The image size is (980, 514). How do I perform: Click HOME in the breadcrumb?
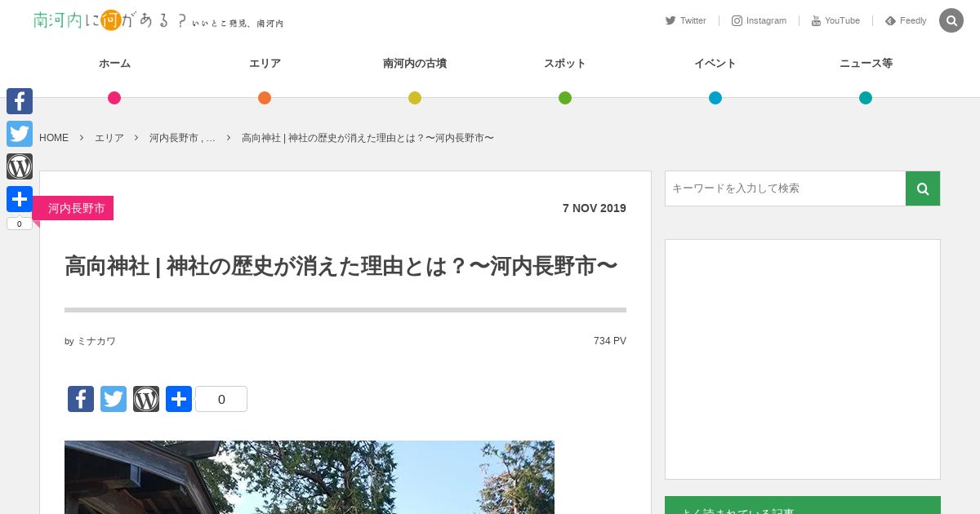[x=54, y=138]
